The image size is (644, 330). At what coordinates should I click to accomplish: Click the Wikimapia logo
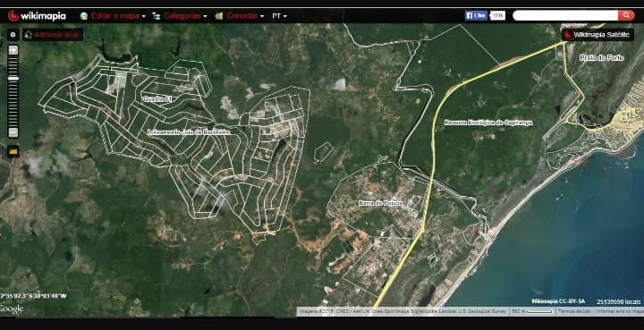tap(37, 16)
